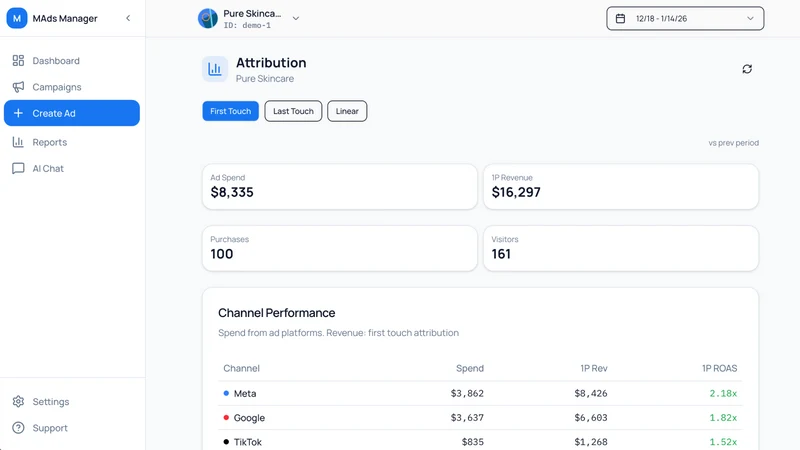Click the blue dot next to Meta
Viewport: 800px width, 450px height.
pyautogui.click(x=226, y=393)
